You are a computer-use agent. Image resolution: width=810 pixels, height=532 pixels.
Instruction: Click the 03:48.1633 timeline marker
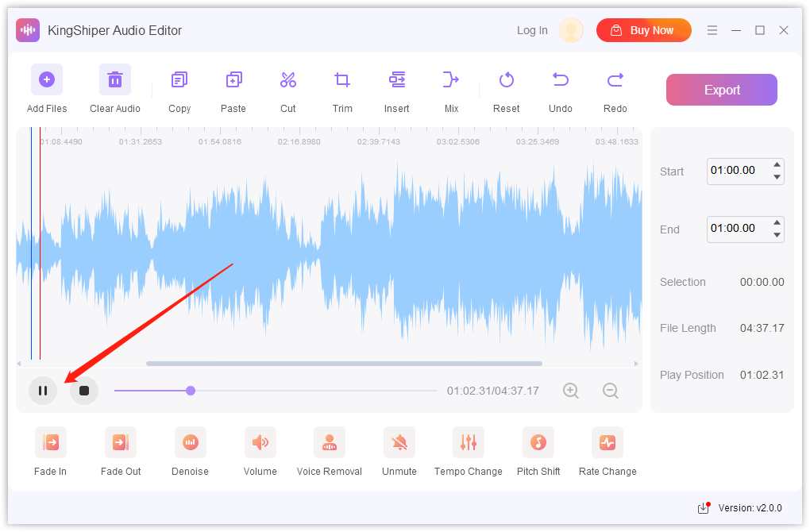coord(617,141)
